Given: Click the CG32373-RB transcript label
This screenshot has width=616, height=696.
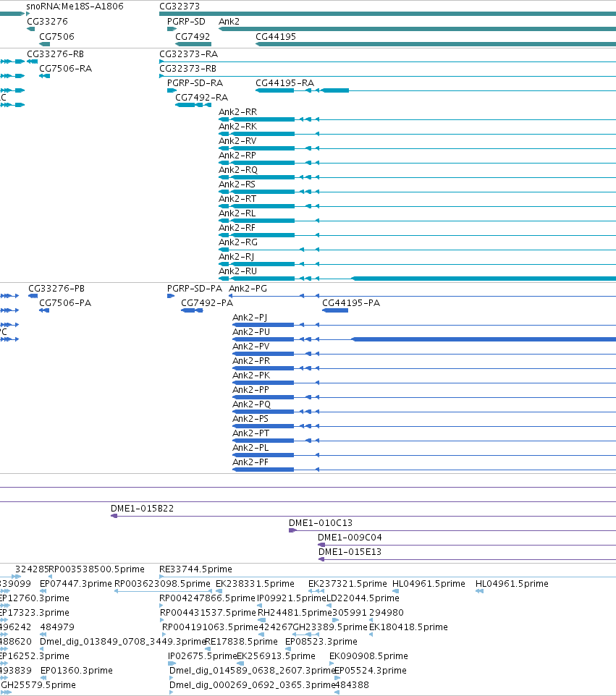Looking at the screenshot, I should click(188, 69).
